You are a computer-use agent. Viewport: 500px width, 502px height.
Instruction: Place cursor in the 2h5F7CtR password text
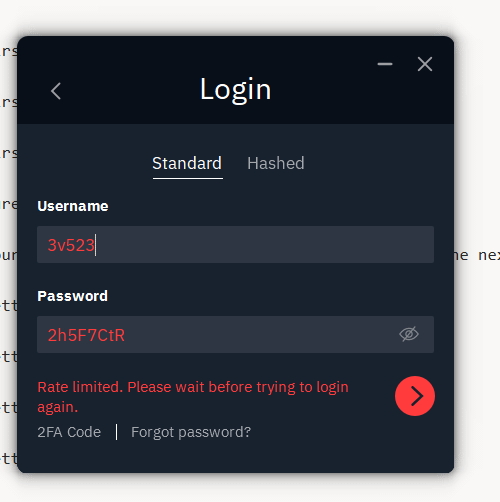[86, 335]
